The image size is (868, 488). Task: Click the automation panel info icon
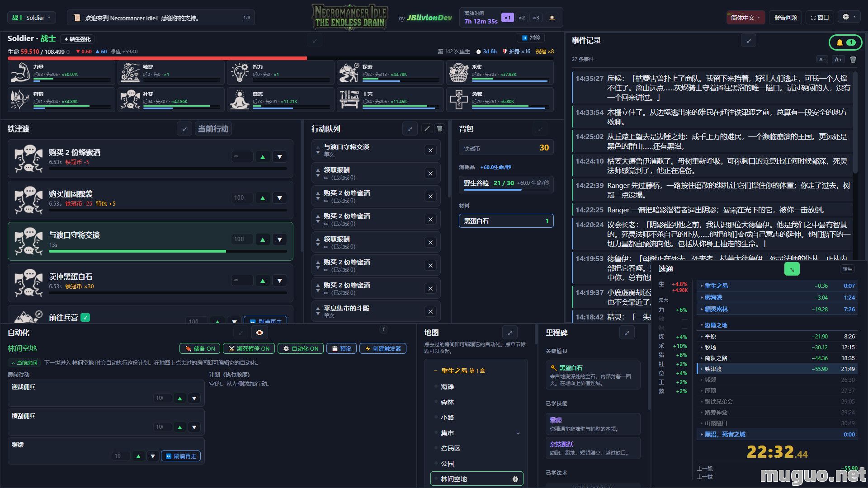[x=383, y=329]
